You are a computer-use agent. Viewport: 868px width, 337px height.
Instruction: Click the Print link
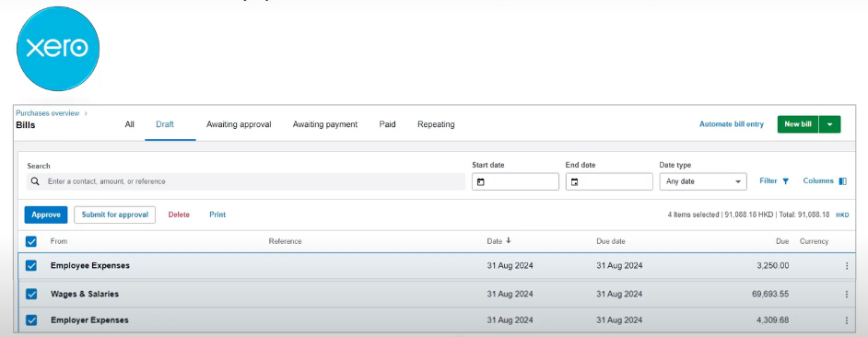pyautogui.click(x=217, y=215)
